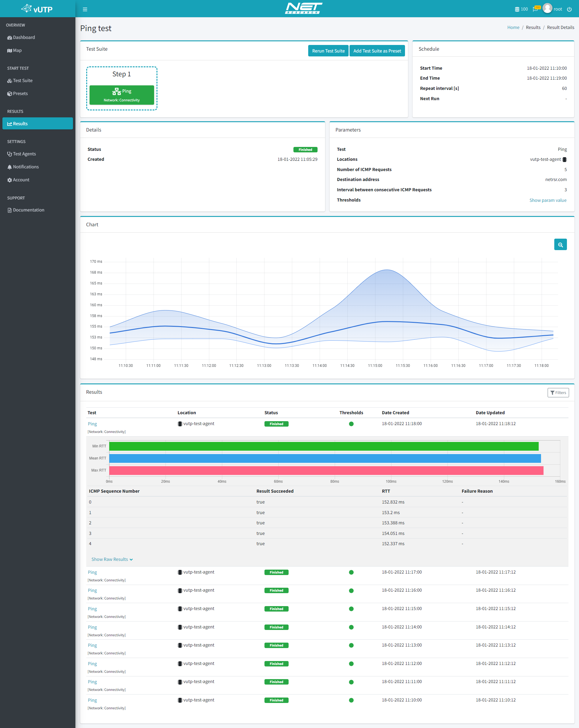Click RTT value 154.051 ms
The height and width of the screenshot is (728, 579).
[x=393, y=533]
